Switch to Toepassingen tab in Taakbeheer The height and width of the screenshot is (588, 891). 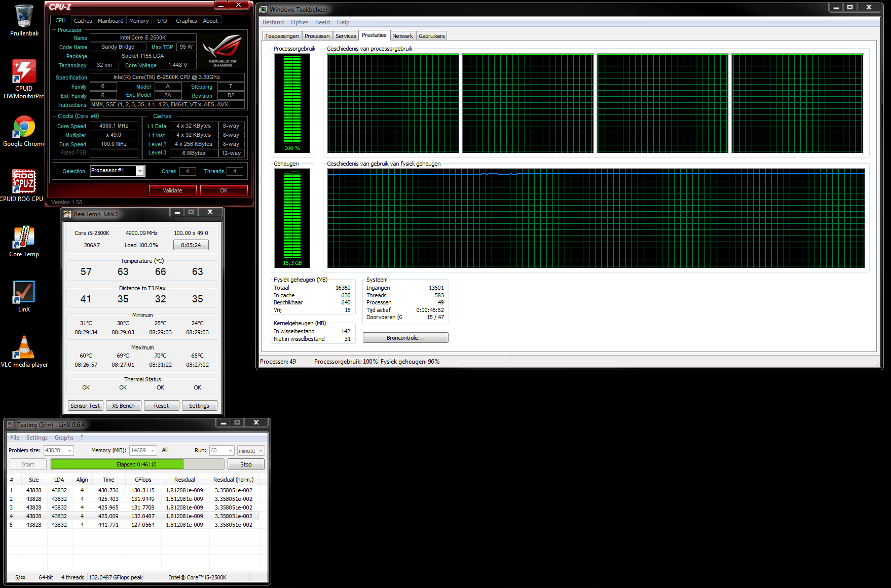282,36
